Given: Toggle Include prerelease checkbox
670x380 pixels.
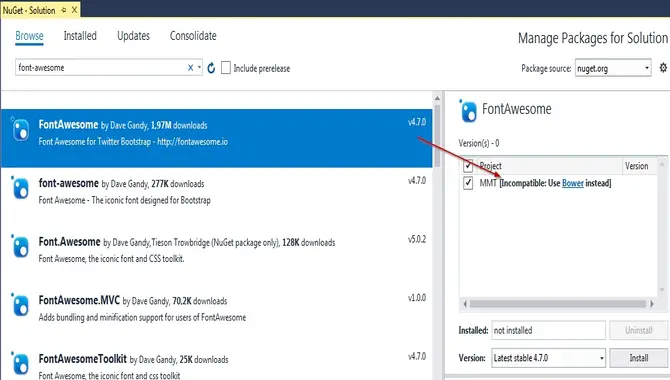Looking at the screenshot, I should coord(226,68).
